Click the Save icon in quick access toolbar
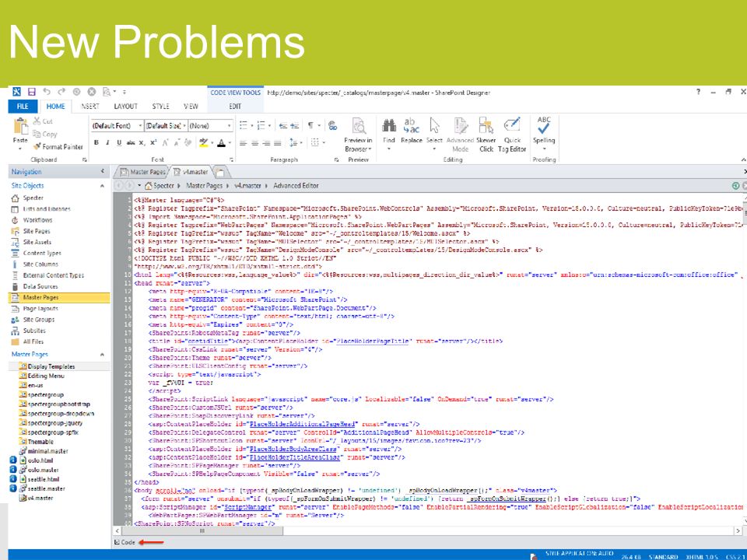Screen dimensions: 747x560 tap(31, 92)
